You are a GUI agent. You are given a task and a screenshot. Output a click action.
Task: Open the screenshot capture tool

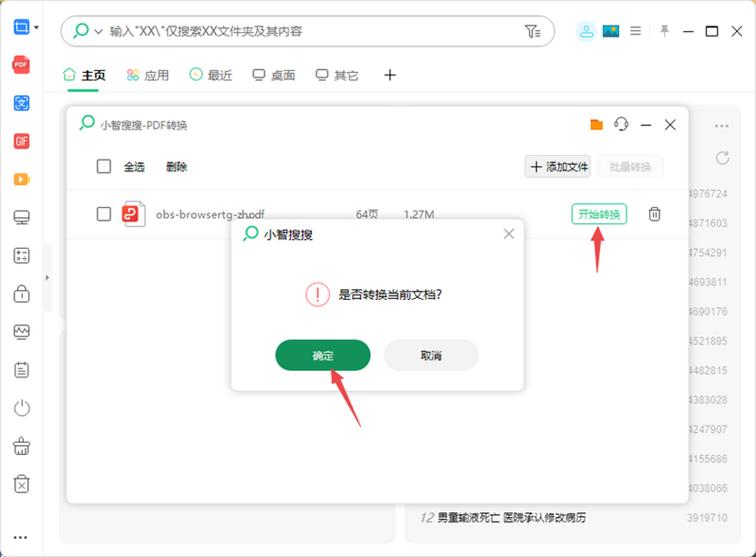(x=21, y=27)
